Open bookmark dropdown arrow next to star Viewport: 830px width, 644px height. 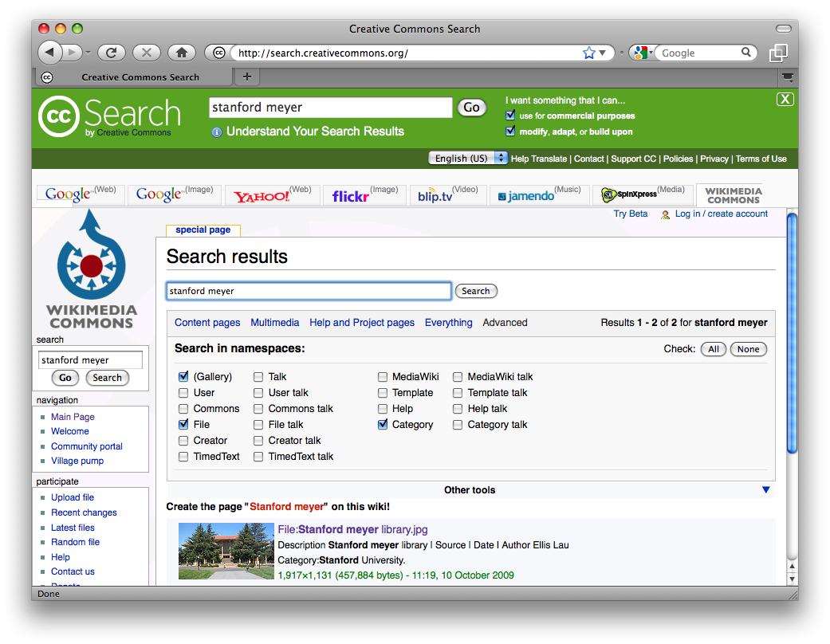603,53
